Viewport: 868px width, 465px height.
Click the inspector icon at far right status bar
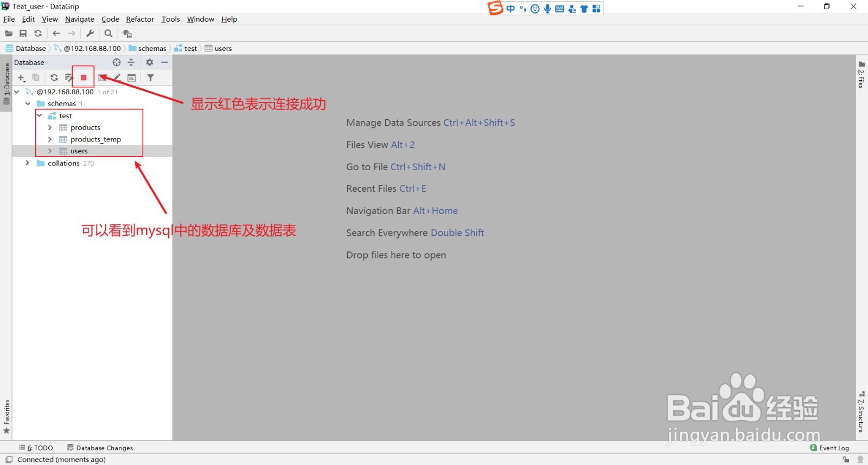point(860,460)
